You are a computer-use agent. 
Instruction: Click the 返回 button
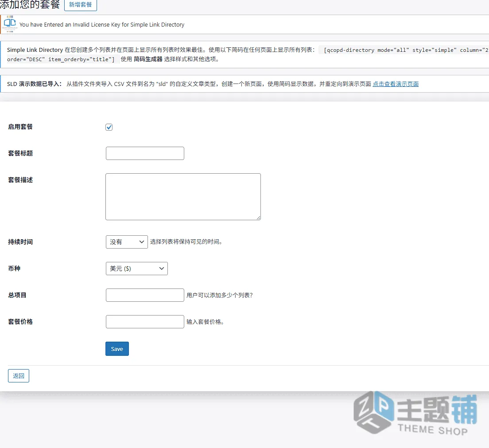19,376
